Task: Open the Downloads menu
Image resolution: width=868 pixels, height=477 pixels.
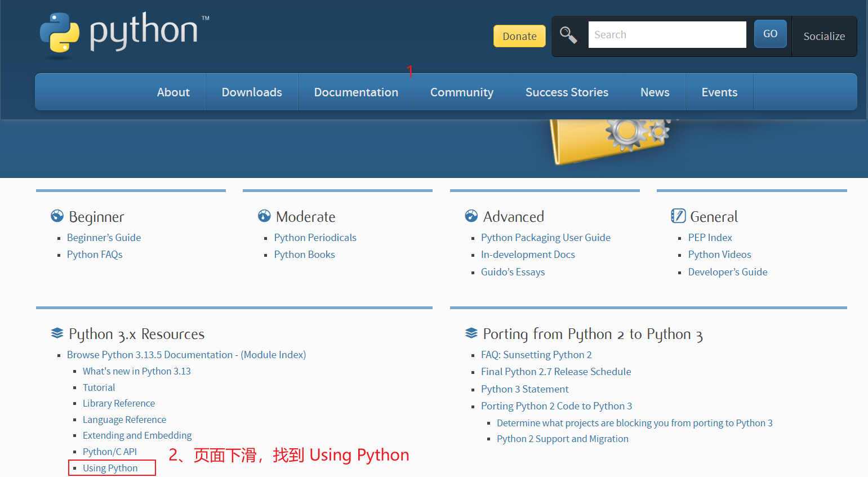Action: coord(252,92)
